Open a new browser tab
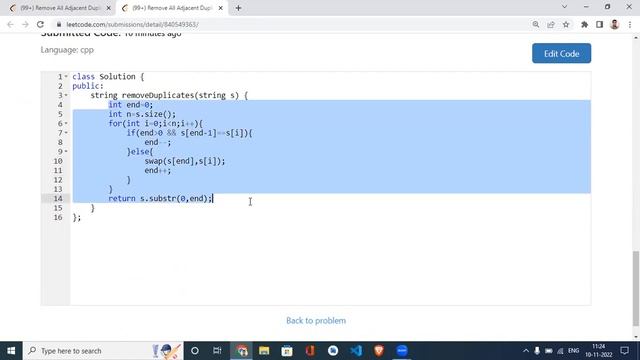 (x=238, y=8)
